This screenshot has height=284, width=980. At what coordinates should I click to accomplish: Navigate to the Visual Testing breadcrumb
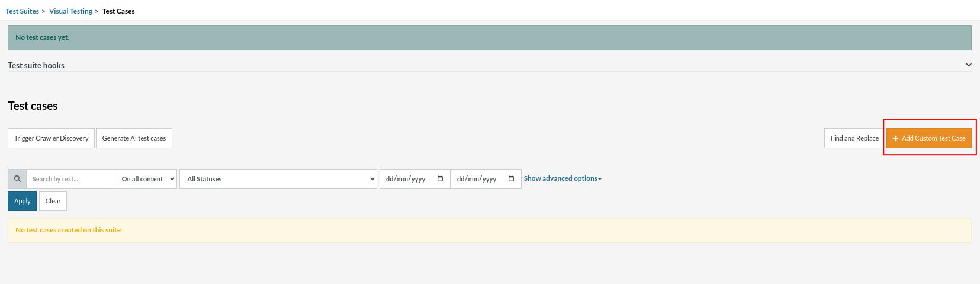coord(70,11)
